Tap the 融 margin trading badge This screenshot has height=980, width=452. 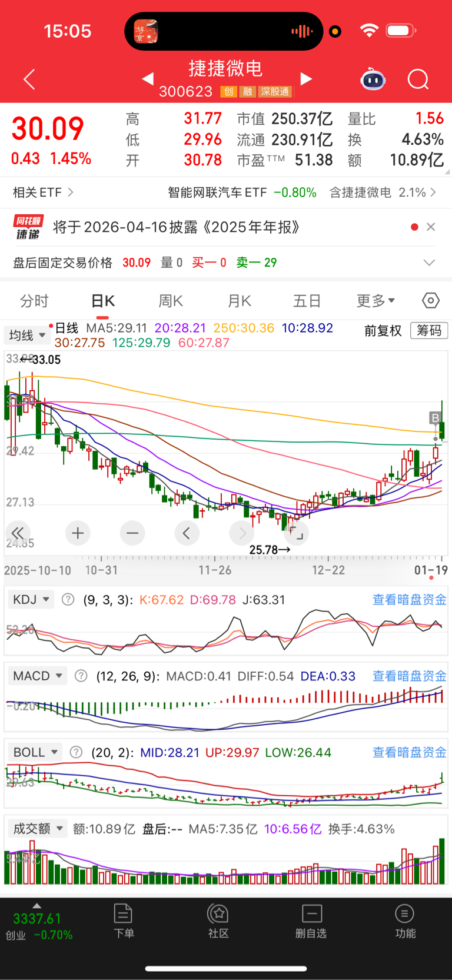coord(248,92)
